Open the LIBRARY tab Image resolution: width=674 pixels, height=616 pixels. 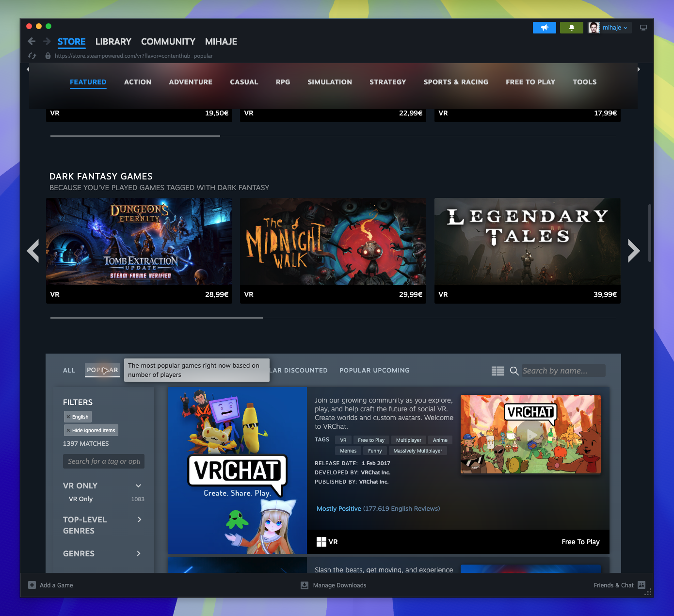[113, 42]
